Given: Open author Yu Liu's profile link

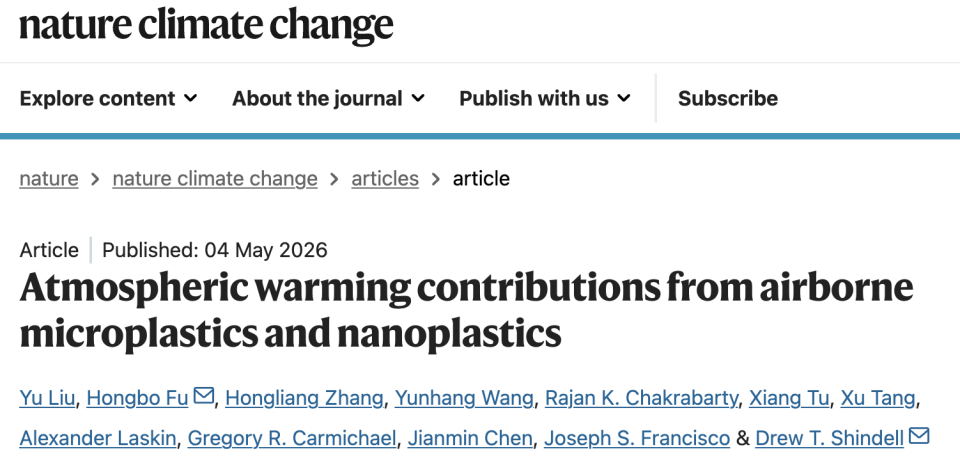Looking at the screenshot, I should (47, 398).
